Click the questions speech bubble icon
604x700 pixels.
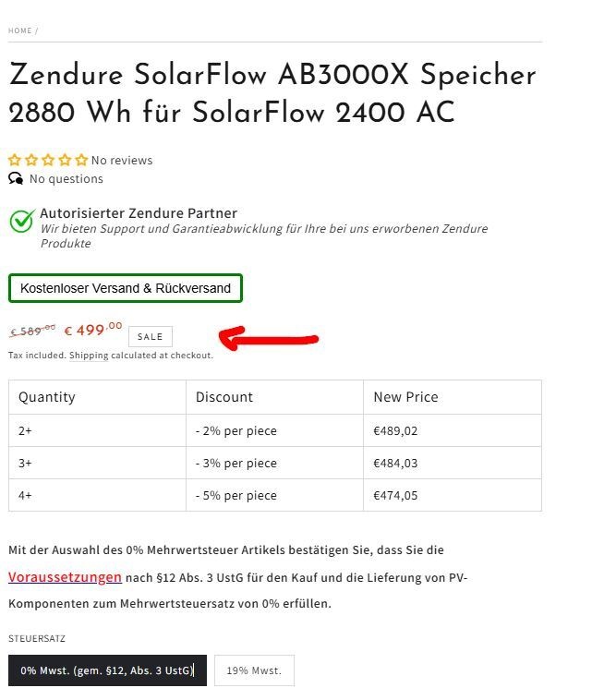(16, 178)
